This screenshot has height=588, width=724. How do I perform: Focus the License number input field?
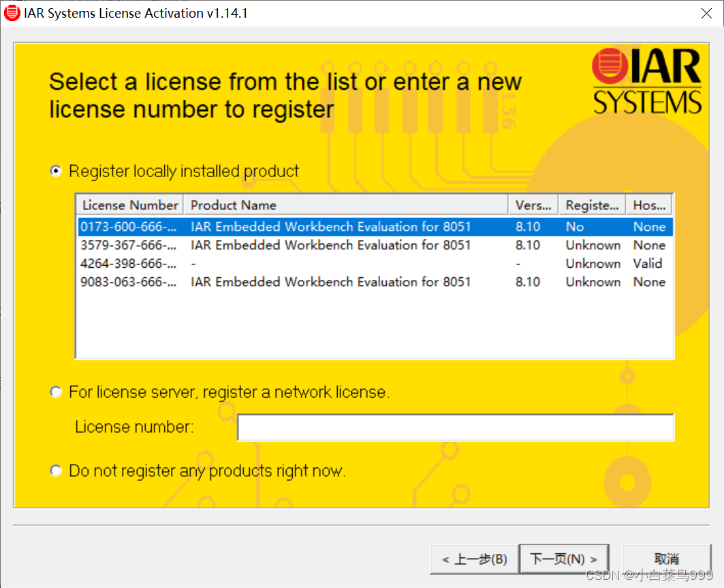pyautogui.click(x=456, y=428)
